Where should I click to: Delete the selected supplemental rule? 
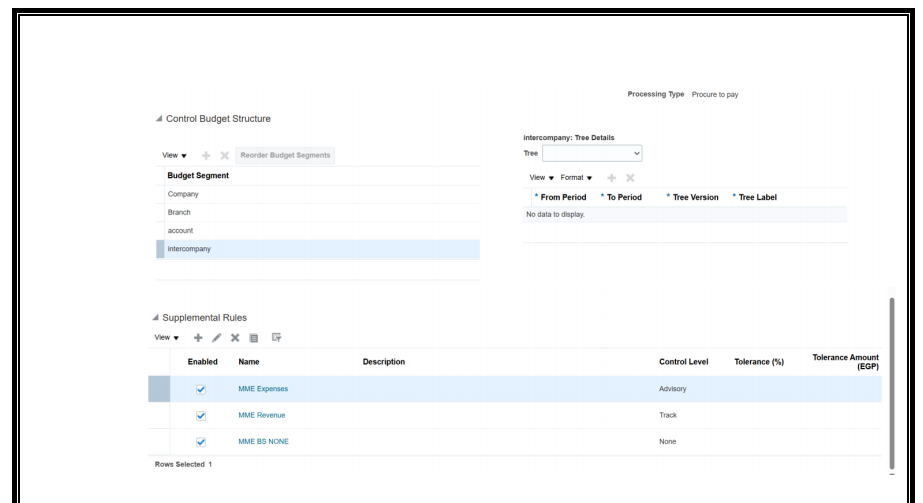click(x=235, y=338)
